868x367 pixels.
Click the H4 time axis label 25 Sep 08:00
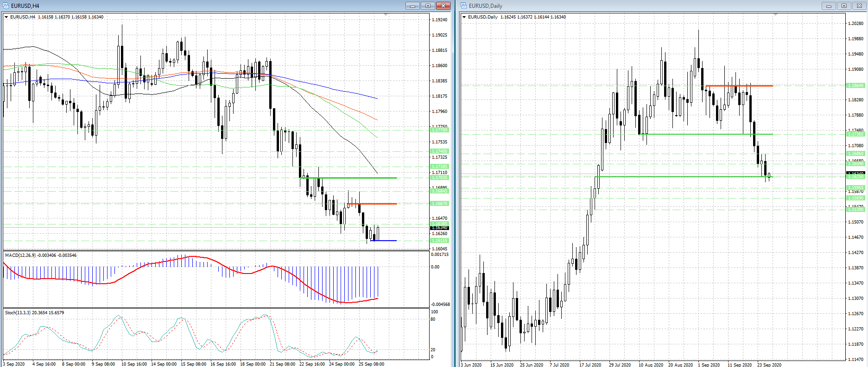[x=371, y=364]
